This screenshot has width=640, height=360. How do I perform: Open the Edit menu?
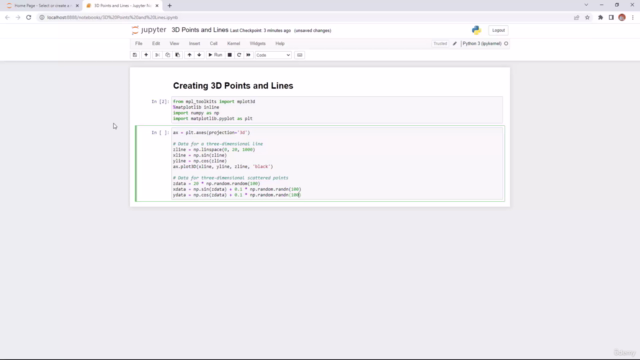pyautogui.click(x=156, y=44)
